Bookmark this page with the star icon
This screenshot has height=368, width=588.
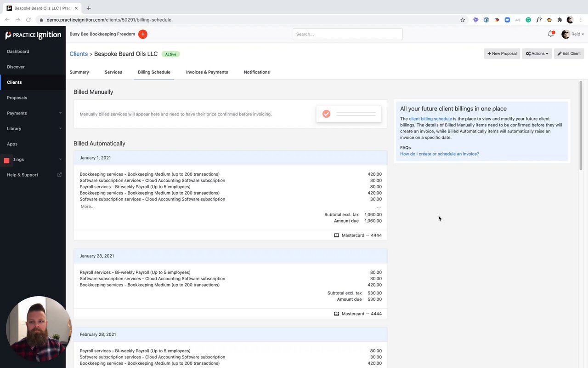[463, 20]
